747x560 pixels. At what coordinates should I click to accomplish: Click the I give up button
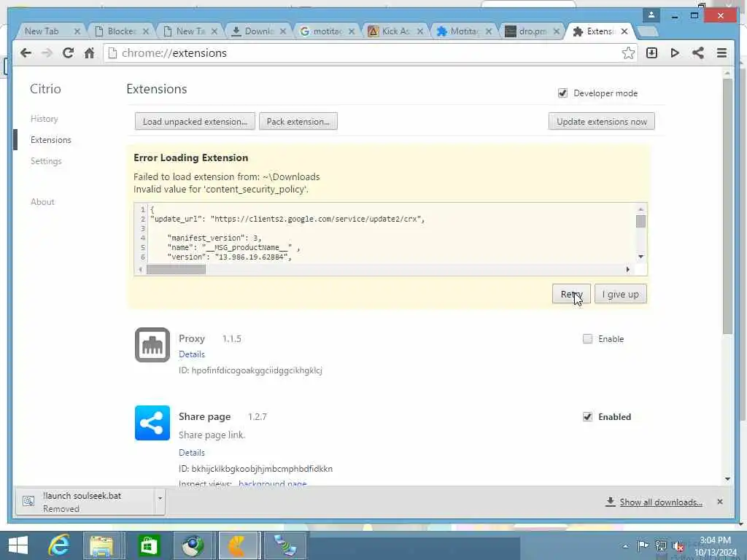tap(621, 295)
